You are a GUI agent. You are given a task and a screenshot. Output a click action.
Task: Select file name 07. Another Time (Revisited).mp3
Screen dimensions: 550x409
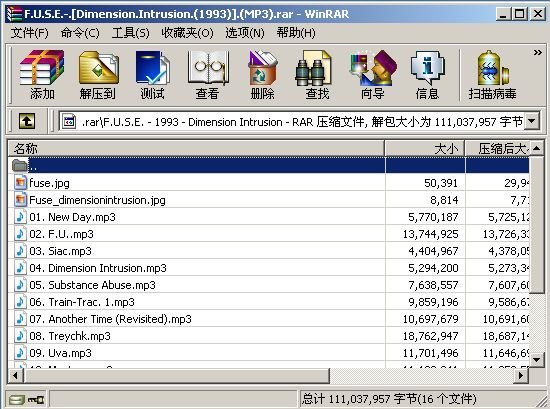click(x=110, y=319)
